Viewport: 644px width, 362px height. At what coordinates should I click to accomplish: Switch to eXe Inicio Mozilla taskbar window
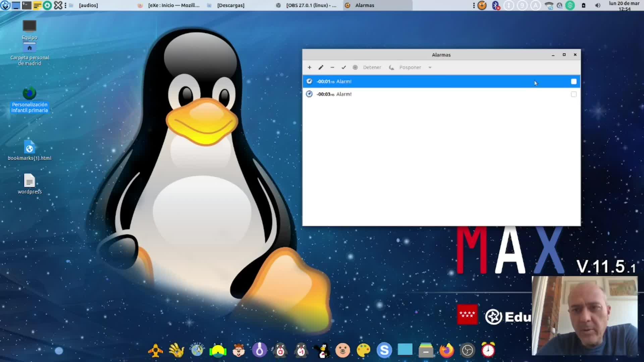(x=169, y=5)
